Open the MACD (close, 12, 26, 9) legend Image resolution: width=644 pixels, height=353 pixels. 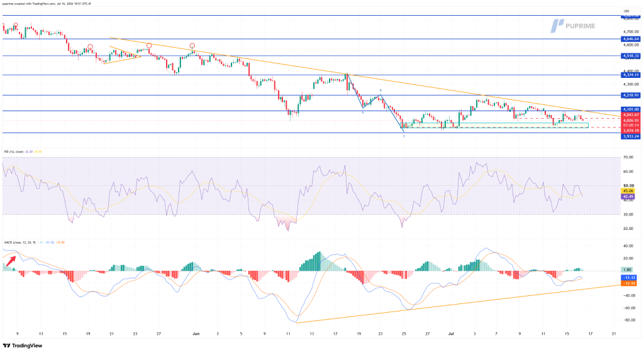(x=19, y=242)
